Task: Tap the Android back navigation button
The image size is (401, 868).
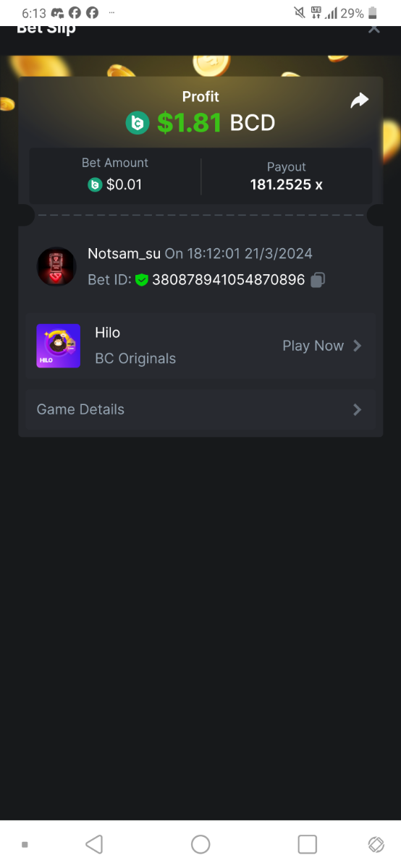Action: tap(94, 844)
